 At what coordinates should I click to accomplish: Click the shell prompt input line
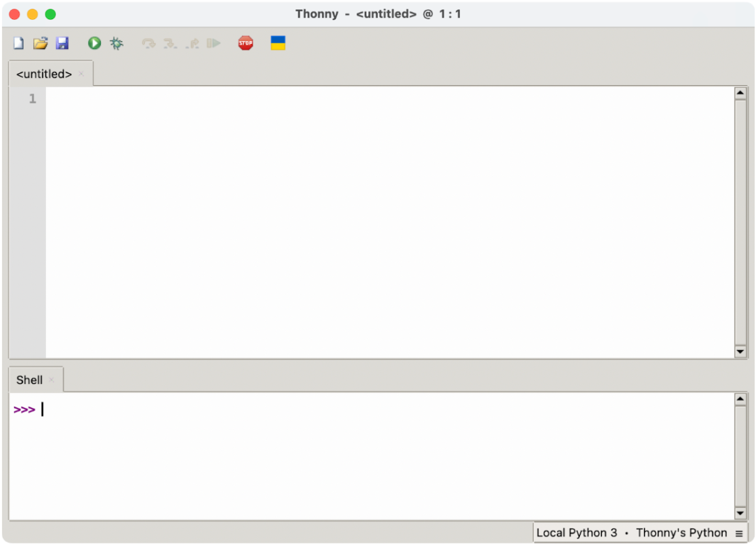[371, 409]
